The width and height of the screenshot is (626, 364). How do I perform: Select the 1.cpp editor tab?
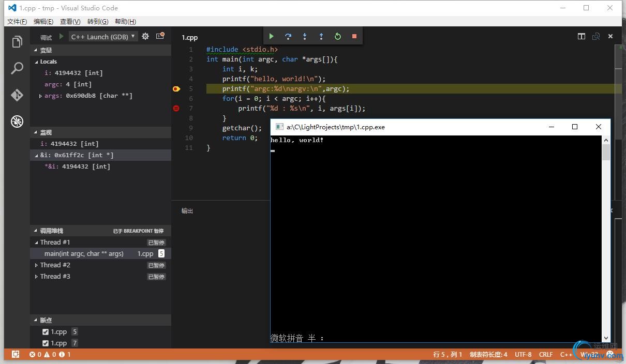pos(190,37)
